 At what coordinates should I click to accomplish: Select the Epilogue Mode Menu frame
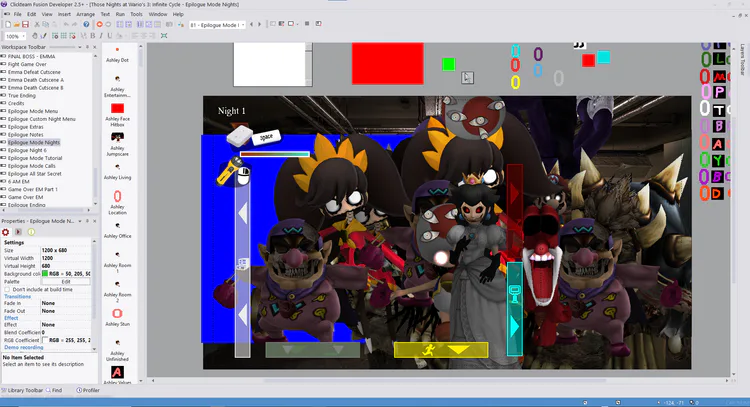(33, 111)
